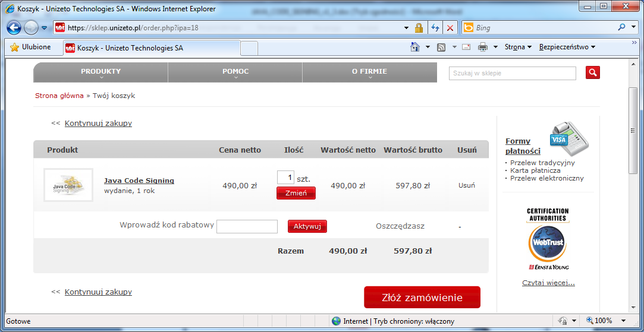Open the PRODUKTY navigation menu
The image size is (644, 332).
pos(100,72)
